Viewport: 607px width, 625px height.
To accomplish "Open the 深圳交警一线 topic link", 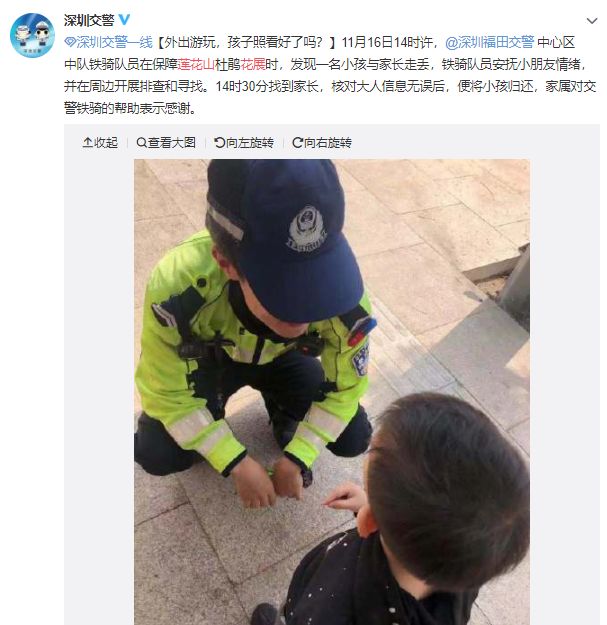I will pos(114,42).
